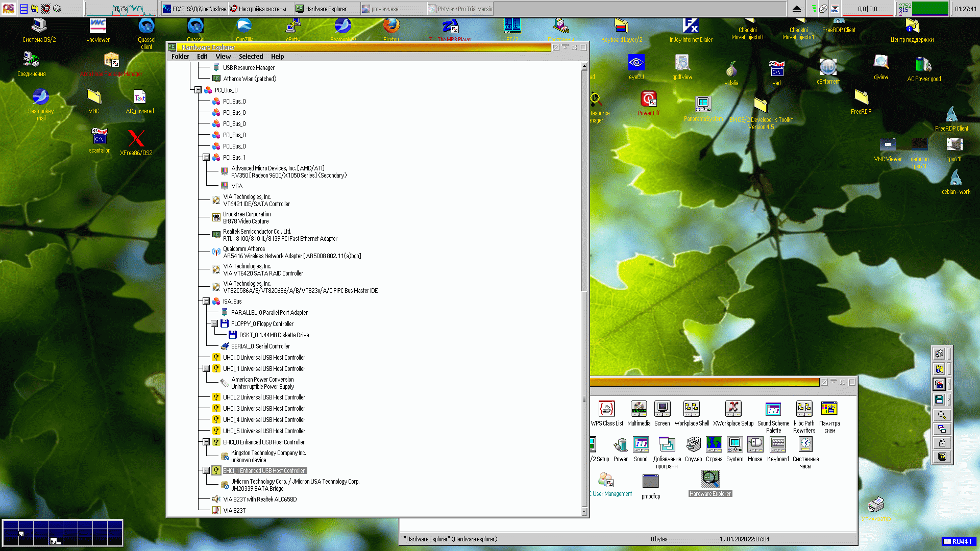Image resolution: width=980 pixels, height=551 pixels.
Task: Collapse the FLOPPY_0 Floppy Controller node
Action: pyautogui.click(x=214, y=324)
